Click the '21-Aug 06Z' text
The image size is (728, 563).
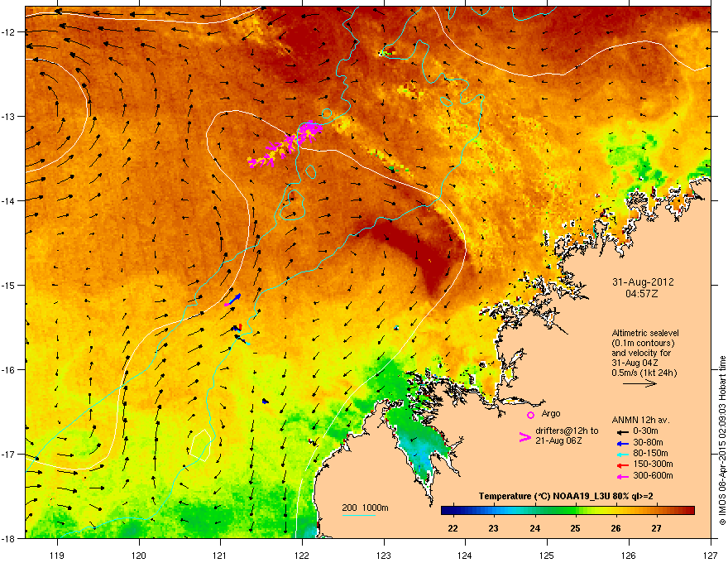(x=558, y=440)
